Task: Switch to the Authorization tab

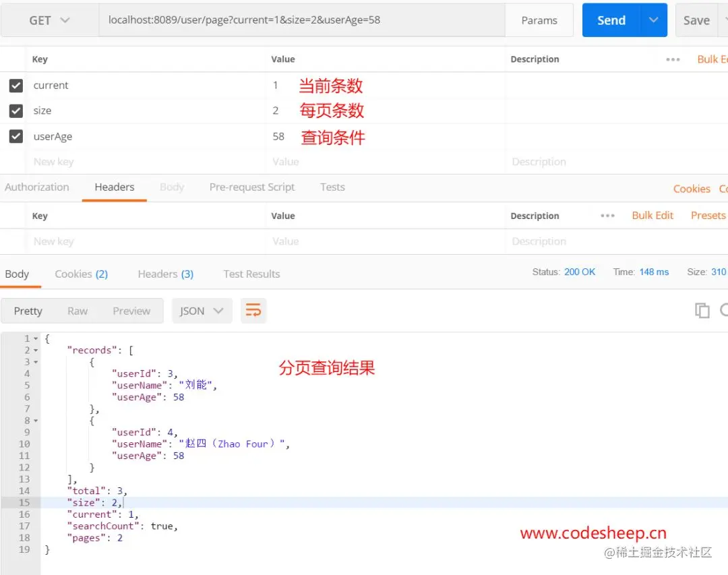Action: point(37,187)
